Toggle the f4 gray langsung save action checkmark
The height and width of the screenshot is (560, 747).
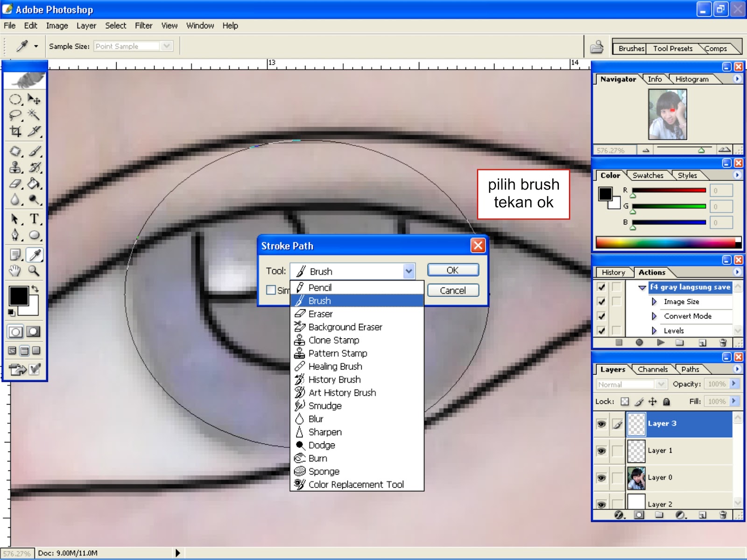pyautogui.click(x=601, y=287)
